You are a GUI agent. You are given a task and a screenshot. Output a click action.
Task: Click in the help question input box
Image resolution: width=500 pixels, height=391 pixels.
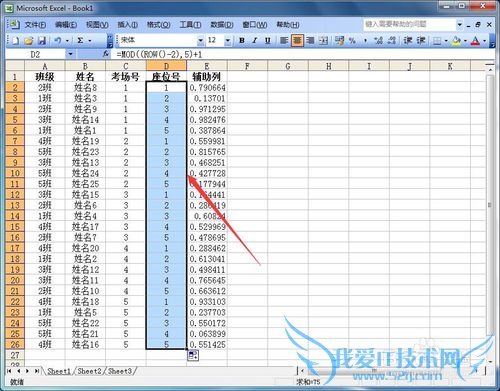[409, 24]
